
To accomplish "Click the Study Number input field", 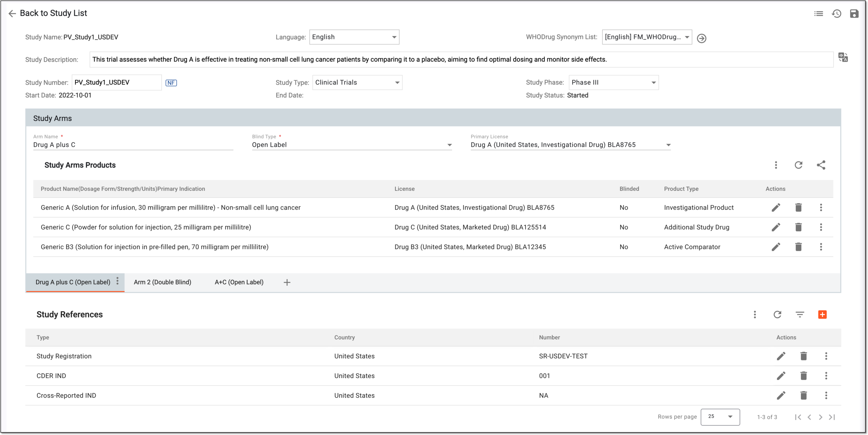I will tap(117, 83).
